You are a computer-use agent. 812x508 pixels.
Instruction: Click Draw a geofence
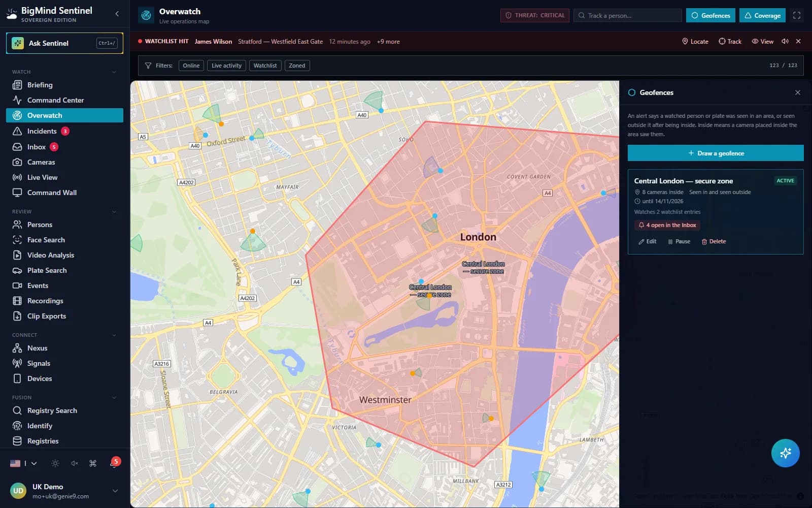pyautogui.click(x=716, y=153)
